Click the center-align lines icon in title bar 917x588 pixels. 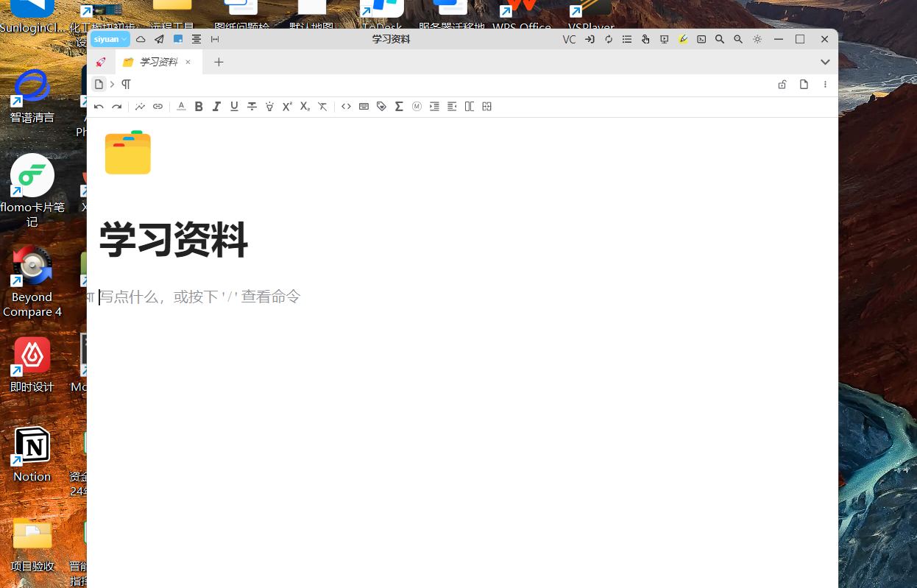tap(196, 39)
